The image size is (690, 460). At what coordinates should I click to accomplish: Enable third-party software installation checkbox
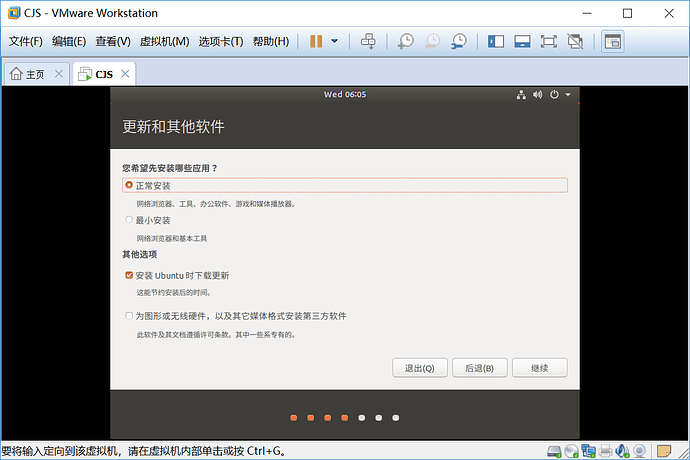coord(128,316)
